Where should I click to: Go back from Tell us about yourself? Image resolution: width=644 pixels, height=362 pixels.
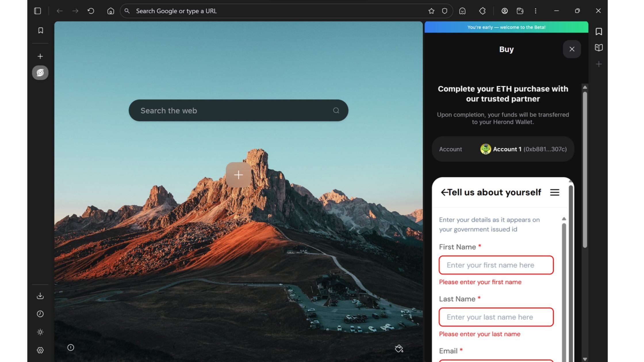pos(444,192)
